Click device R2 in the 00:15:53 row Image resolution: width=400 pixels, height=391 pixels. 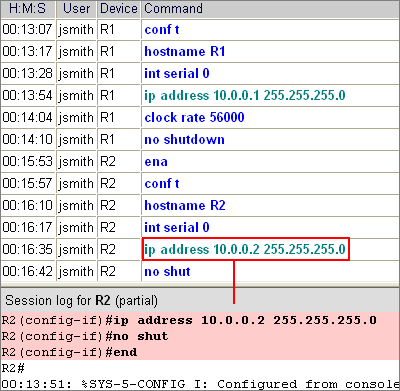[108, 162]
